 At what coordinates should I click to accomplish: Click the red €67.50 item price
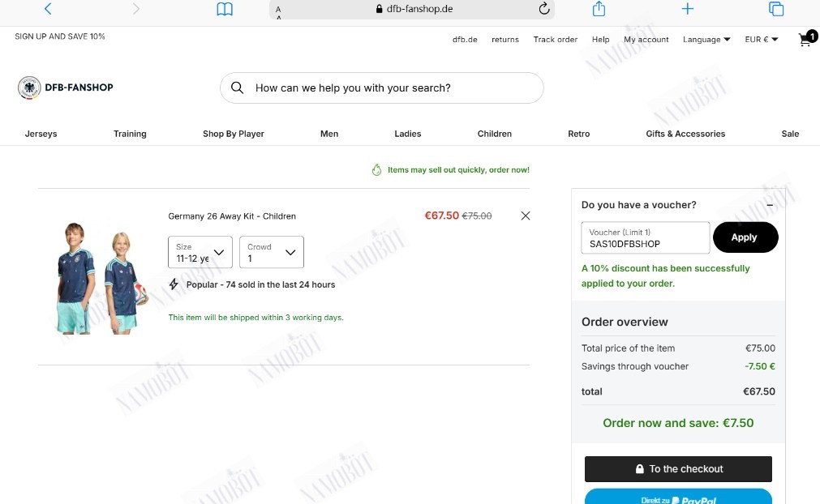click(441, 216)
